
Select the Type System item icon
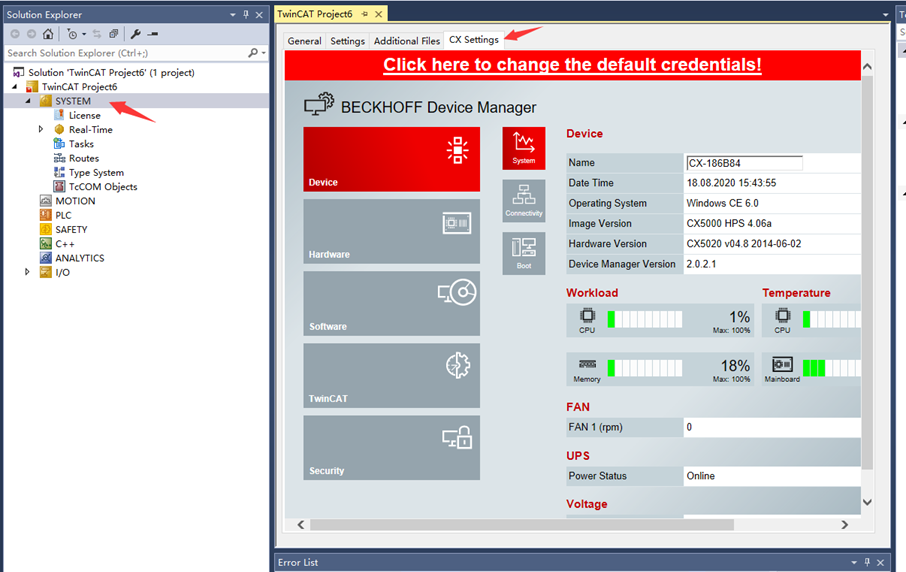click(x=59, y=172)
